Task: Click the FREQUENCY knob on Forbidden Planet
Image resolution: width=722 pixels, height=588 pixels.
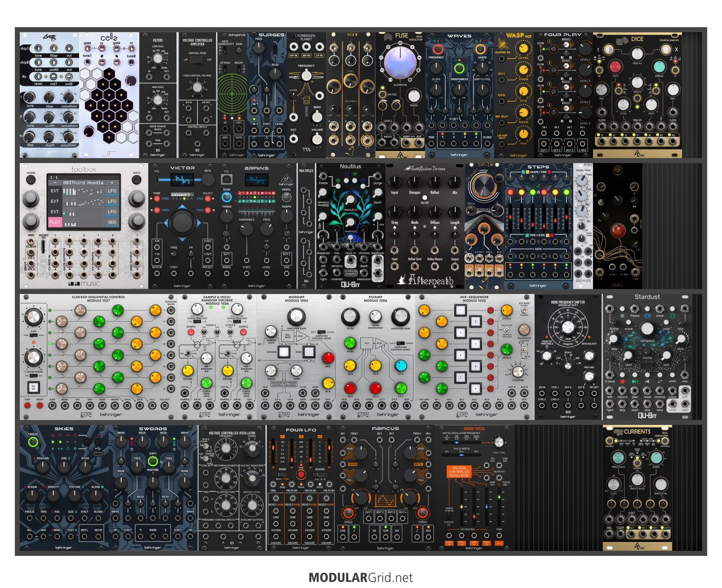Action: 306,75
